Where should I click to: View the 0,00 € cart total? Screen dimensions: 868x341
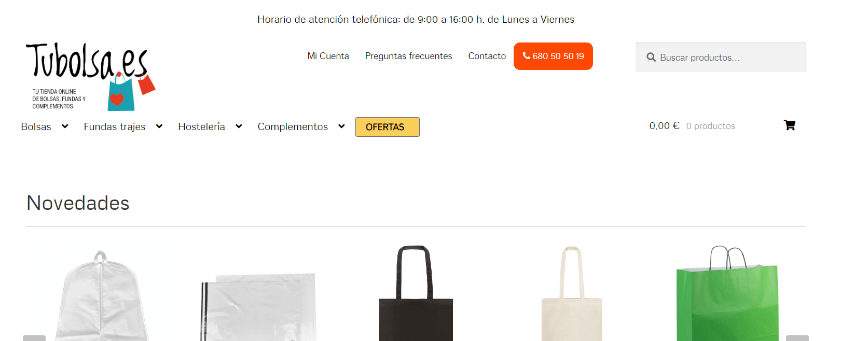pos(664,126)
